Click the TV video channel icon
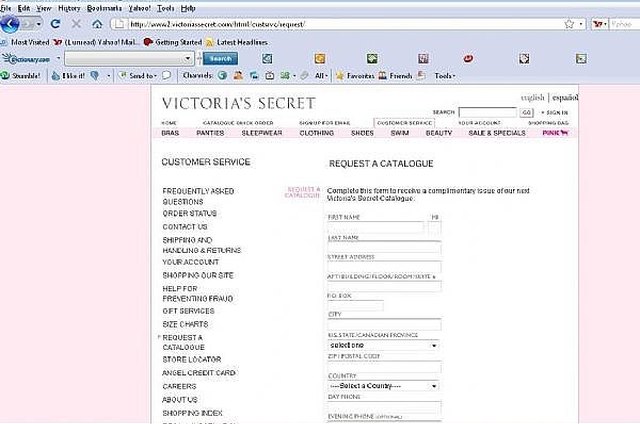 click(269, 75)
